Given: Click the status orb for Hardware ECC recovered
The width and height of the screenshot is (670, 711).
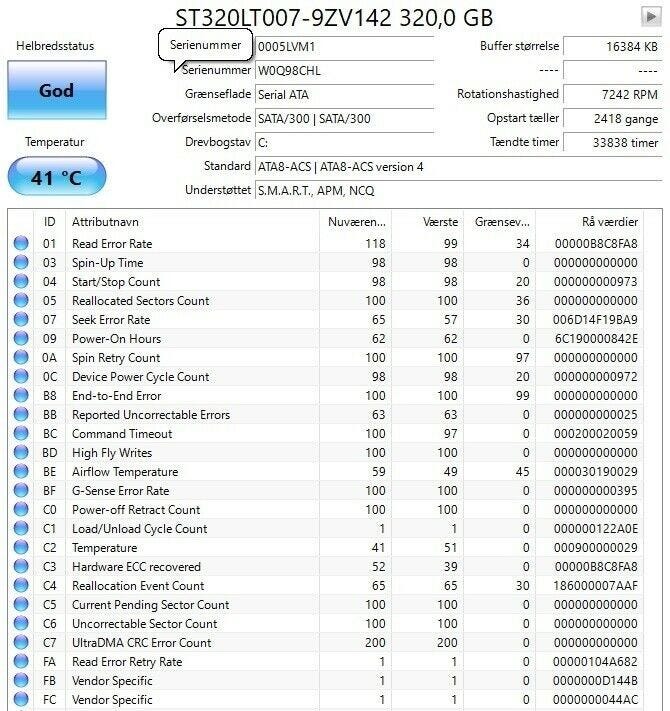Looking at the screenshot, I should [x=21, y=567].
